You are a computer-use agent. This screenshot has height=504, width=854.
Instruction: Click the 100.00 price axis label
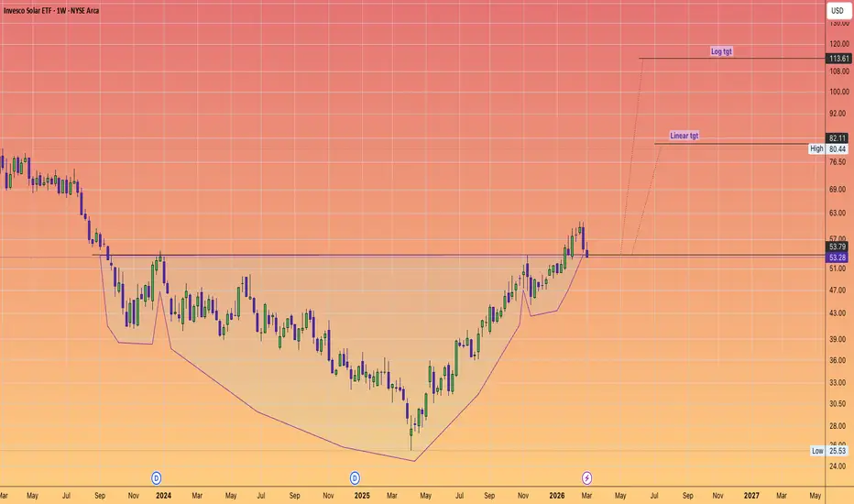pyautogui.click(x=838, y=92)
